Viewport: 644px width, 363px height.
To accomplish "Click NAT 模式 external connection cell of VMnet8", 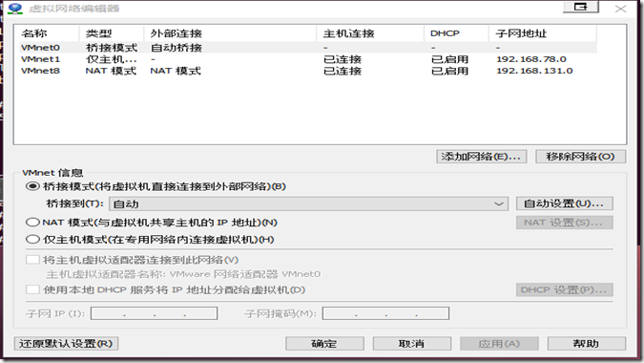I will point(176,71).
